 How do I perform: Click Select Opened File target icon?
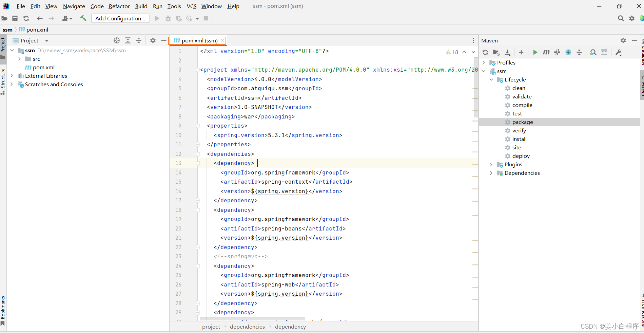tap(117, 40)
